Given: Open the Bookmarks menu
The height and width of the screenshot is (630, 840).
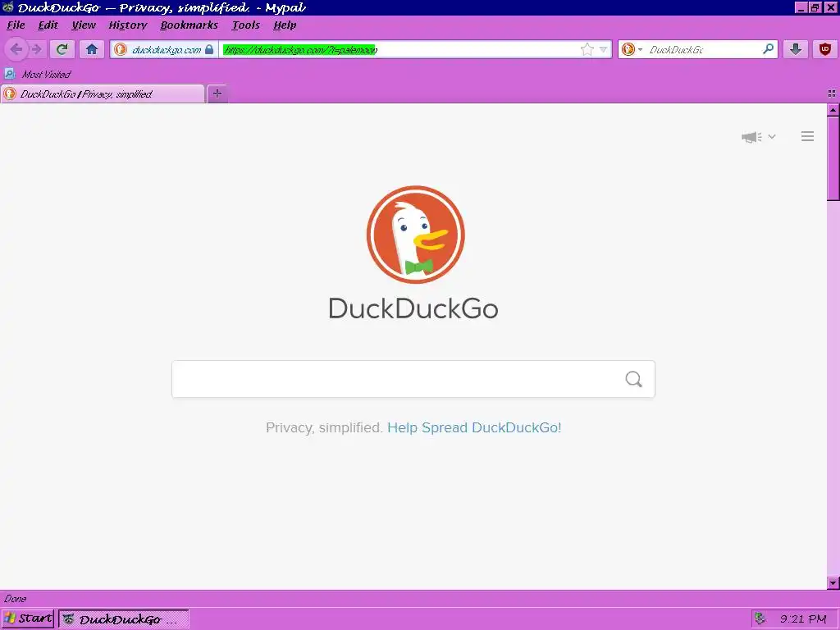Looking at the screenshot, I should point(189,25).
